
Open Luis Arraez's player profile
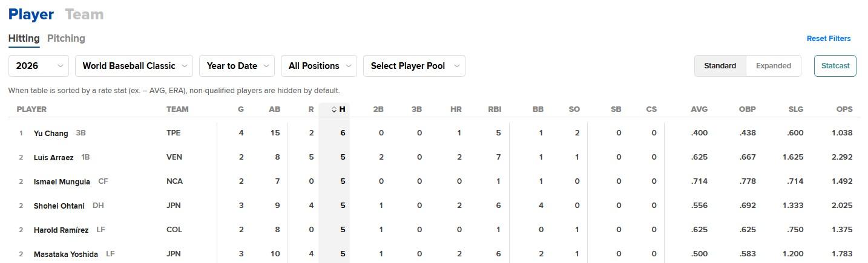pyautogui.click(x=54, y=157)
